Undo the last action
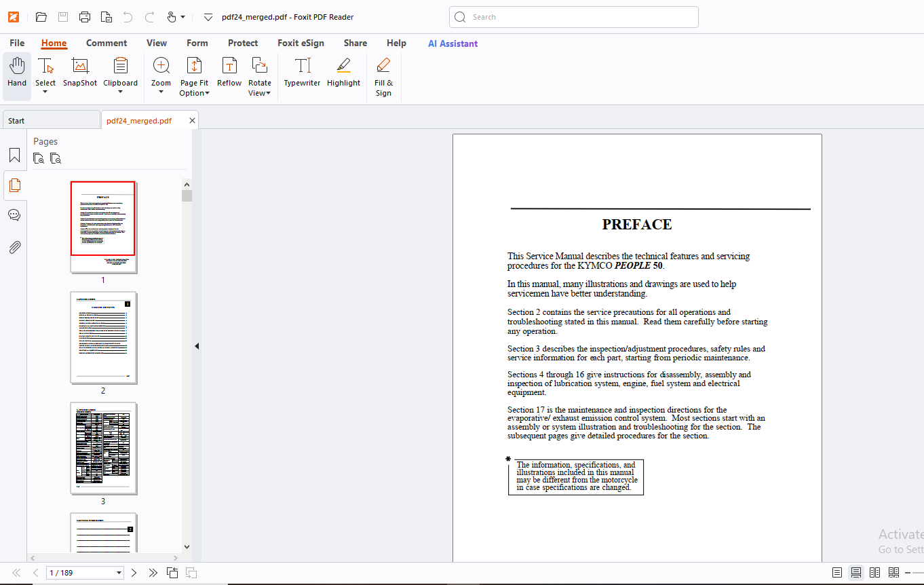The image size is (924, 585). [128, 17]
